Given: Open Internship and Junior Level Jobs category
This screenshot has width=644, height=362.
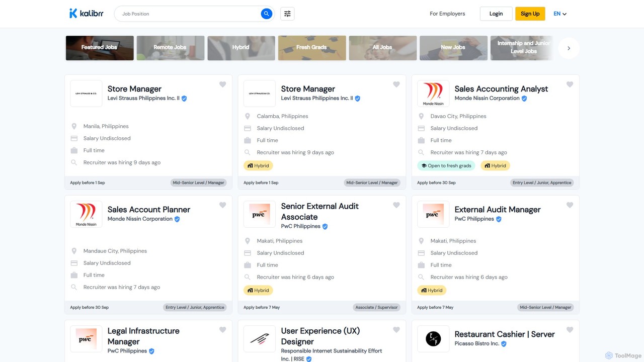Looking at the screenshot, I should pyautogui.click(x=522, y=48).
